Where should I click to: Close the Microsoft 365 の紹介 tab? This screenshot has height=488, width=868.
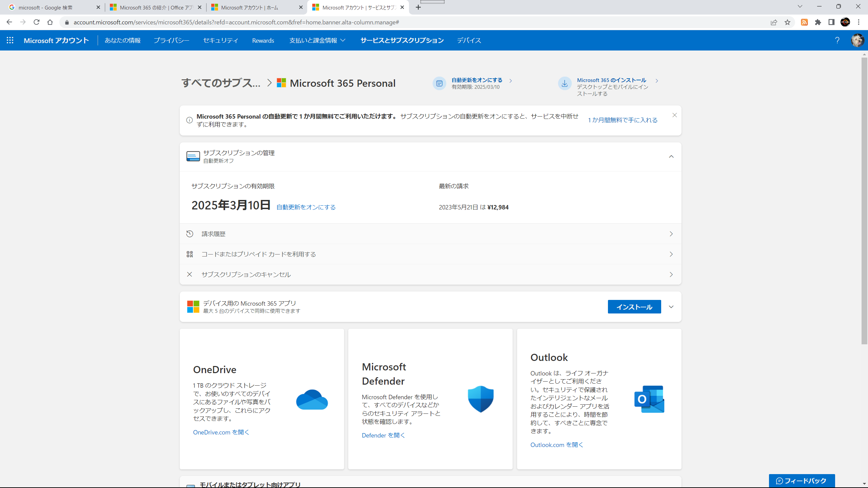click(x=199, y=7)
